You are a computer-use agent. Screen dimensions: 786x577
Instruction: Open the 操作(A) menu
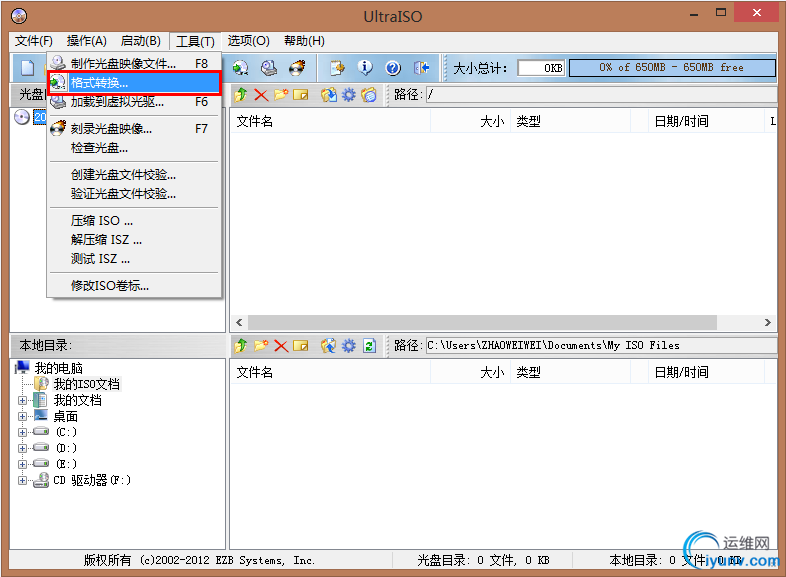click(x=87, y=41)
